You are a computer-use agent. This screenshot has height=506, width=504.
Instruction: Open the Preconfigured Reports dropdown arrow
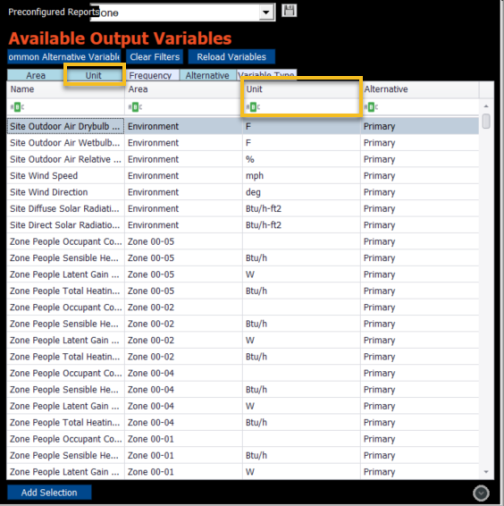tap(266, 13)
